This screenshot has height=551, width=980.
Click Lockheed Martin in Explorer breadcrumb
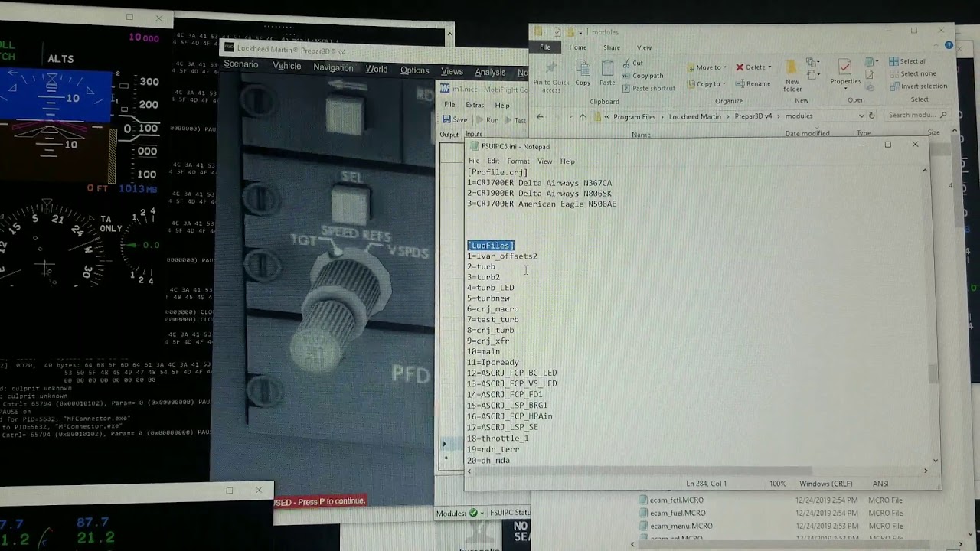tap(695, 116)
